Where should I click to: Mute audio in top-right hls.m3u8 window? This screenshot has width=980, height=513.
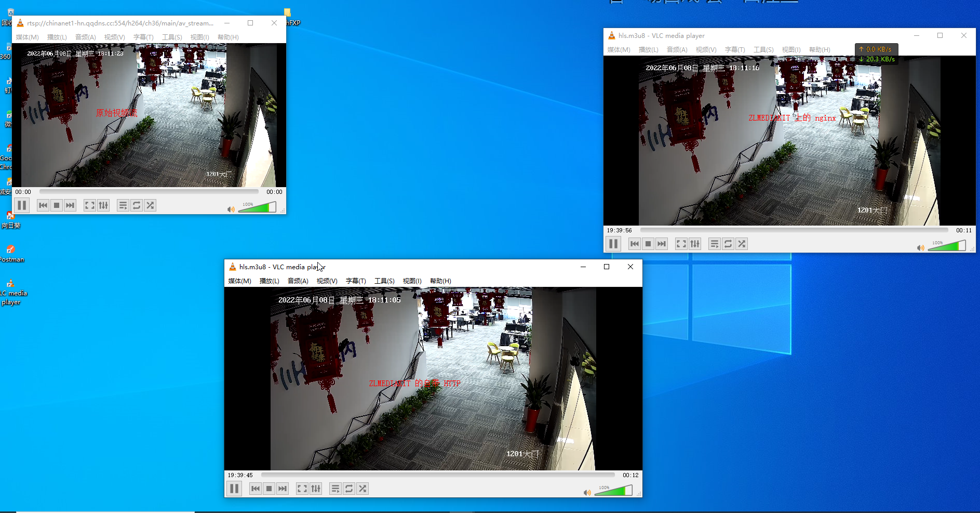pos(920,247)
